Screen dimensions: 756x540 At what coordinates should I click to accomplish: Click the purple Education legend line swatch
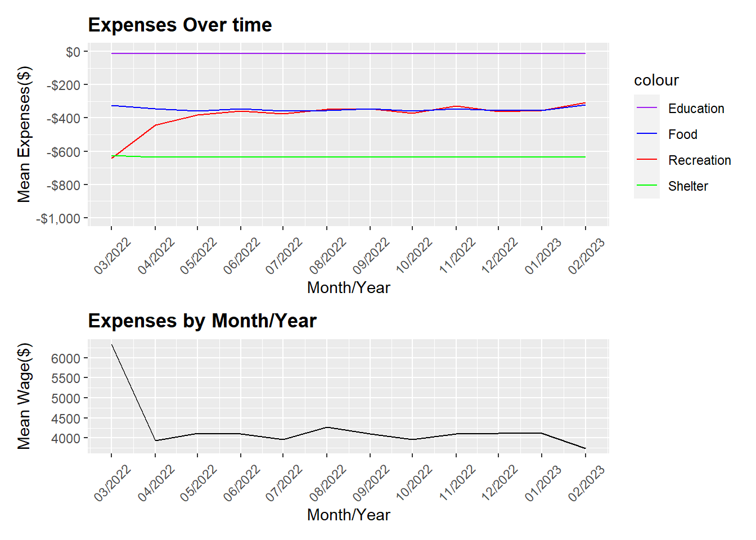click(646, 108)
